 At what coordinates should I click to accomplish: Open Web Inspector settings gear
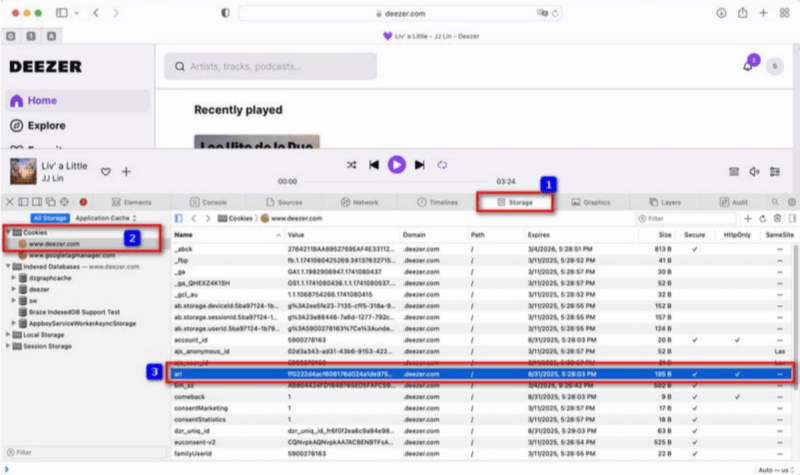[791, 202]
